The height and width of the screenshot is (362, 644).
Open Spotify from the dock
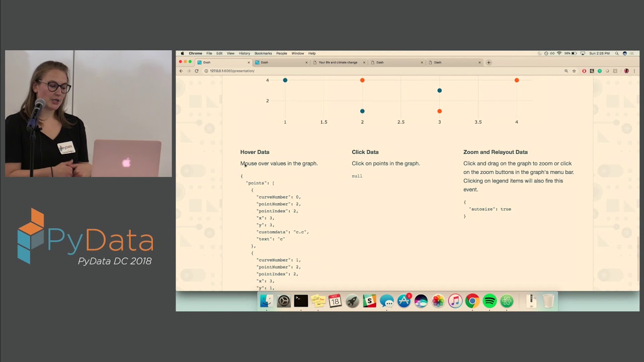490,301
